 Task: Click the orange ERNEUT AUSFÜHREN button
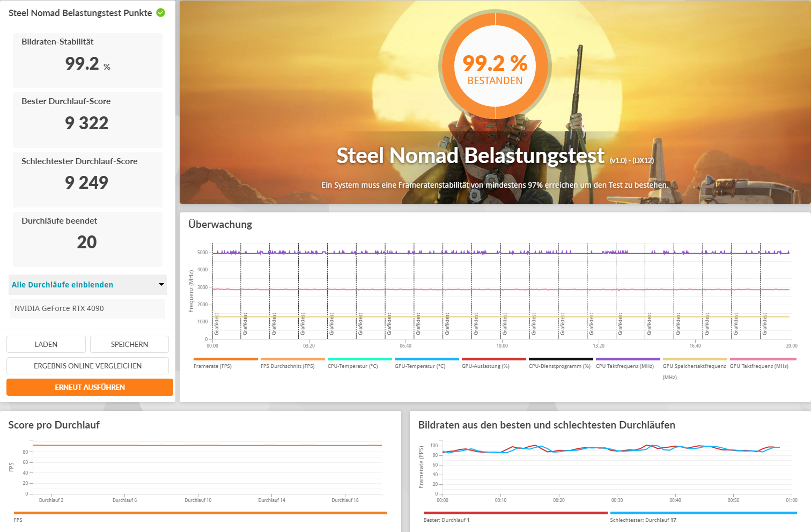90,387
